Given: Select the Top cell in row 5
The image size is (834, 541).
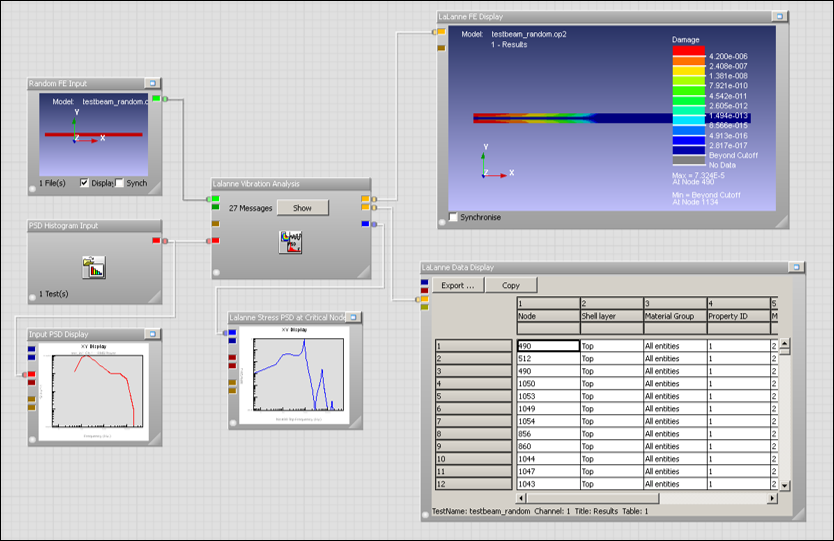Looking at the screenshot, I should [611, 396].
